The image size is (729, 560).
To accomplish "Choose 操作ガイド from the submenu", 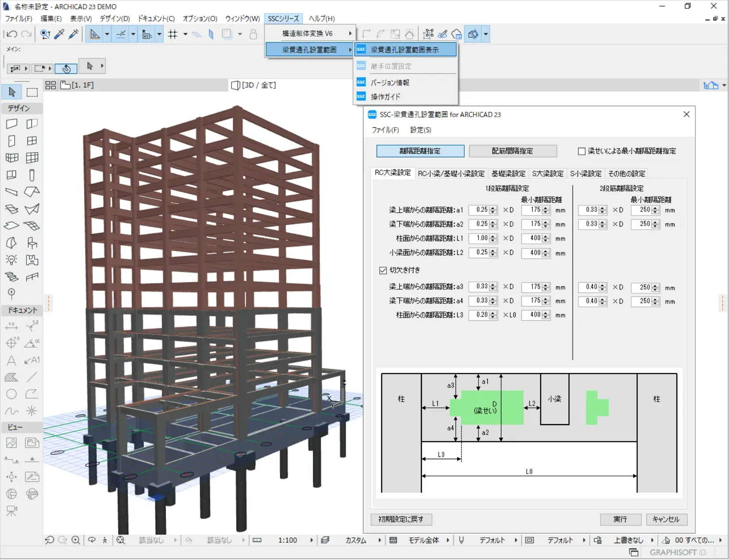I will coord(405,97).
